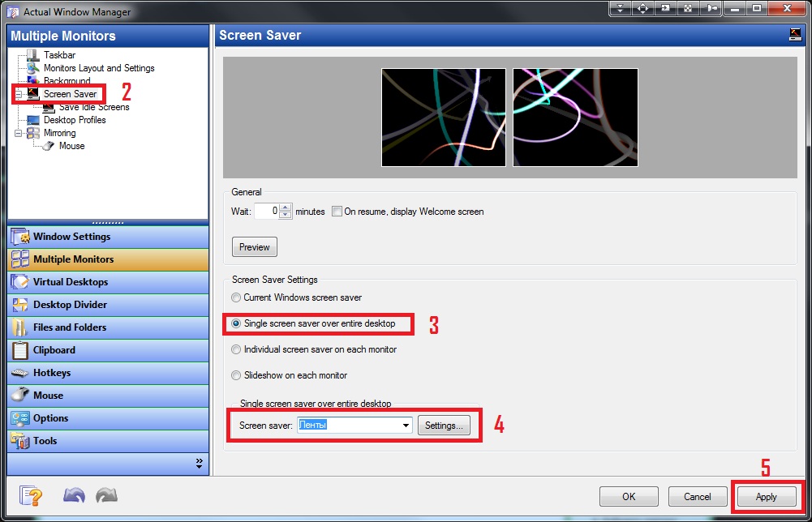Click the Desktop Divider section icon
812x522 pixels.
(21, 305)
